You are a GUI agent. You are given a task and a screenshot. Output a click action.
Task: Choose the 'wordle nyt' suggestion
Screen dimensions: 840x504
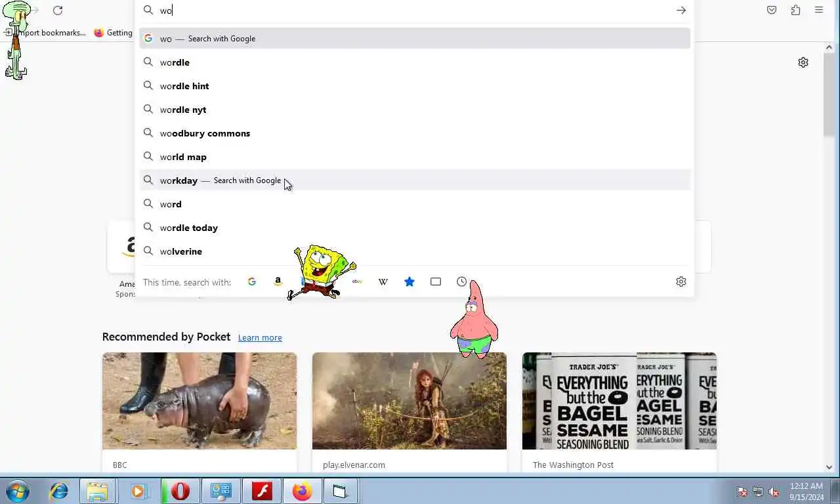coord(415,110)
